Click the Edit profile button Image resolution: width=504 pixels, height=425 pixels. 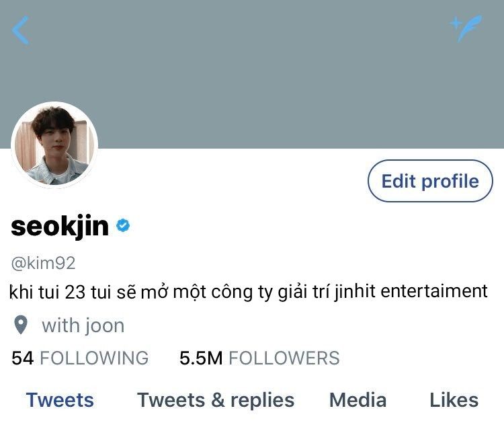(x=430, y=181)
